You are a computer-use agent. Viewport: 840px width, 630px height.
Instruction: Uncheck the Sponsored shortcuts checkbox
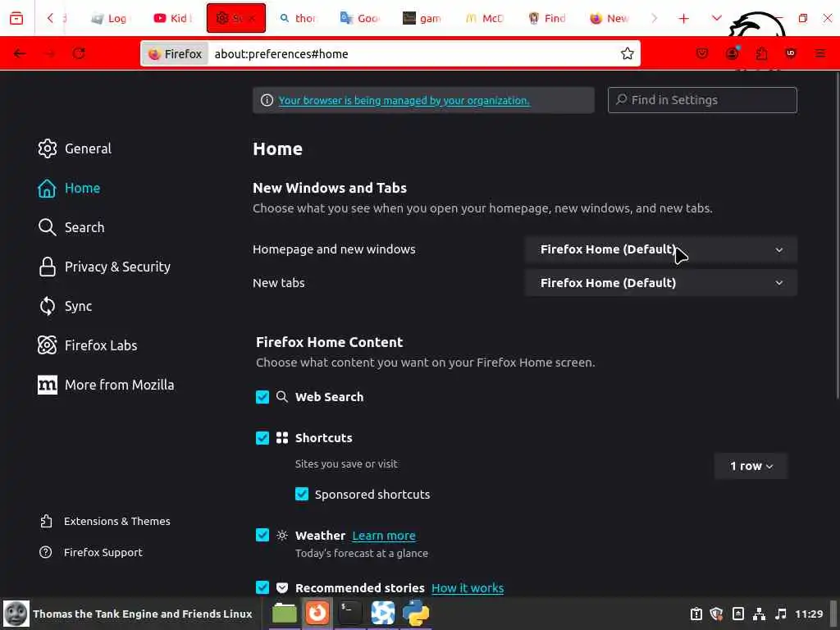[302, 494]
